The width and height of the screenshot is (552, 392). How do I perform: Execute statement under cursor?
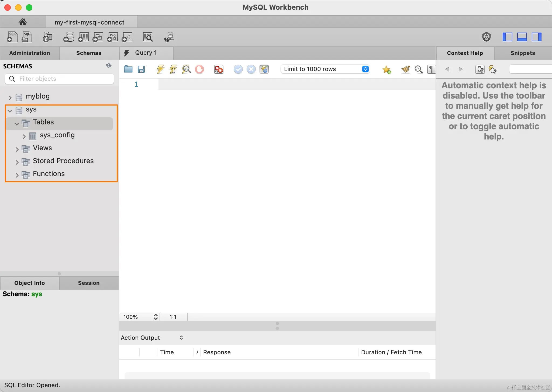(173, 69)
